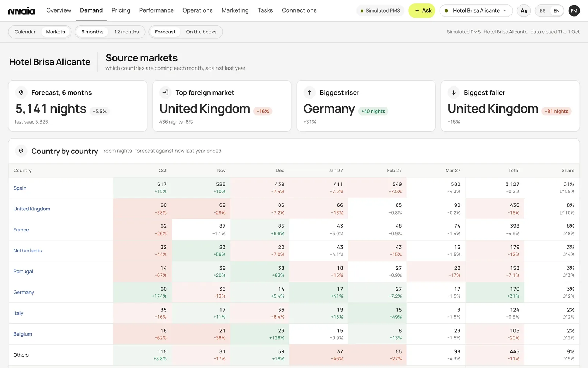Image resolution: width=588 pixels, height=368 pixels.
Task: Click the location pin icon beside Forecast, 6 months
Action: click(x=21, y=93)
